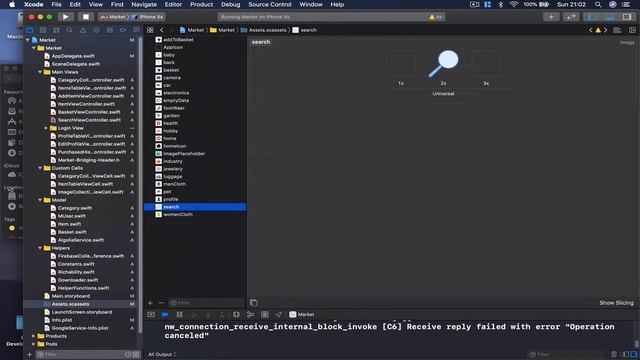Collapse the Model folder
This screenshot has width=640, height=360.
click(x=40, y=200)
